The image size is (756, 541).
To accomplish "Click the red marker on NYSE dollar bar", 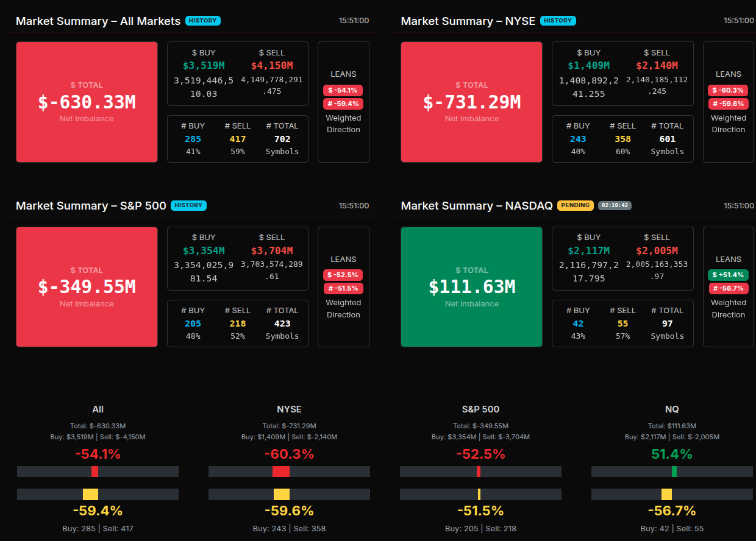I will tap(280, 472).
